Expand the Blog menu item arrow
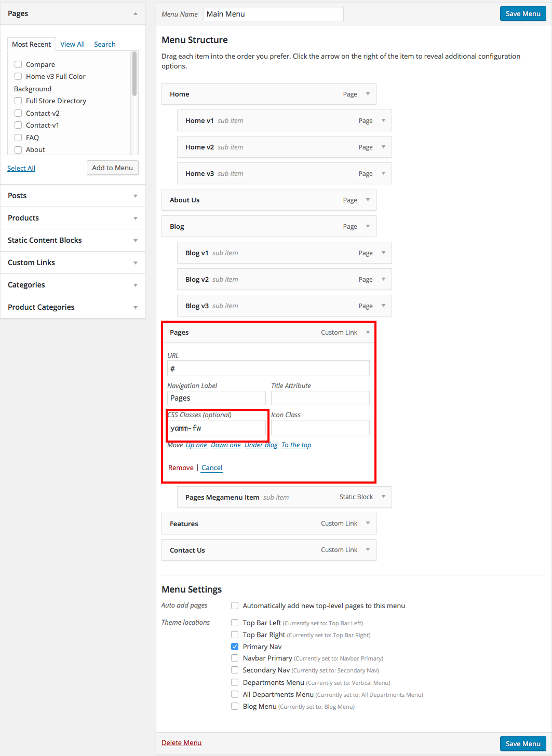This screenshot has height=756, width=552. pos(368,226)
